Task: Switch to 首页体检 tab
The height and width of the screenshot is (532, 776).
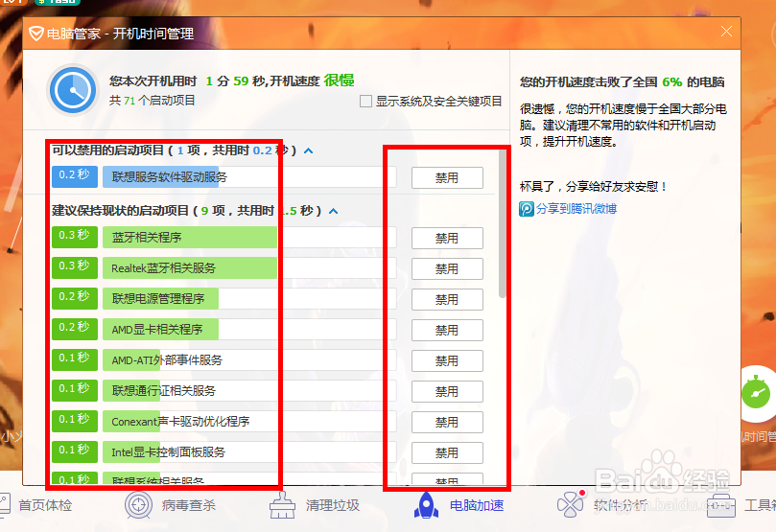Action: click(45, 505)
